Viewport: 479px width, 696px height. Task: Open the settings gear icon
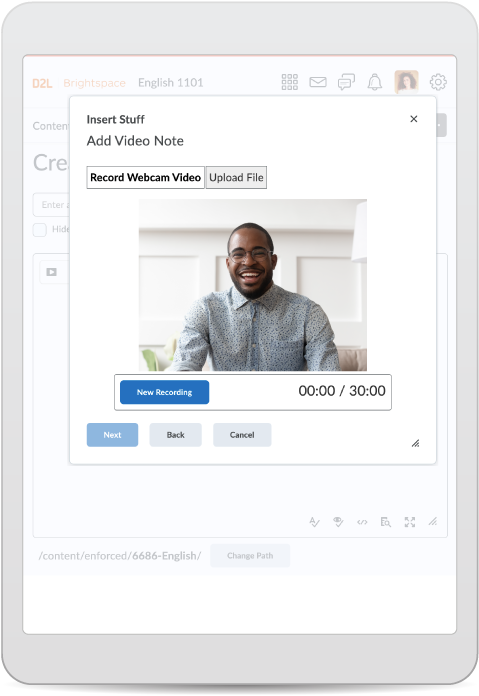tap(438, 82)
